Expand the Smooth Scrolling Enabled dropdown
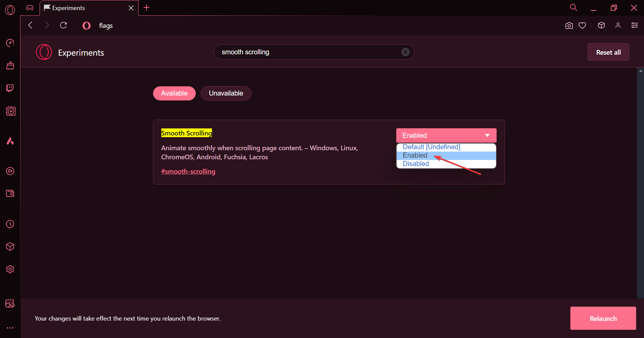 click(446, 135)
